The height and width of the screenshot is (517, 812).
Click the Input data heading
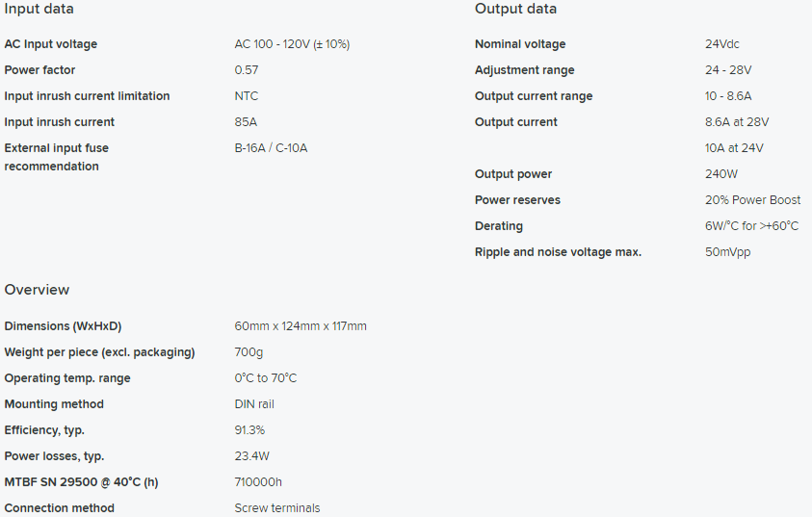point(39,9)
